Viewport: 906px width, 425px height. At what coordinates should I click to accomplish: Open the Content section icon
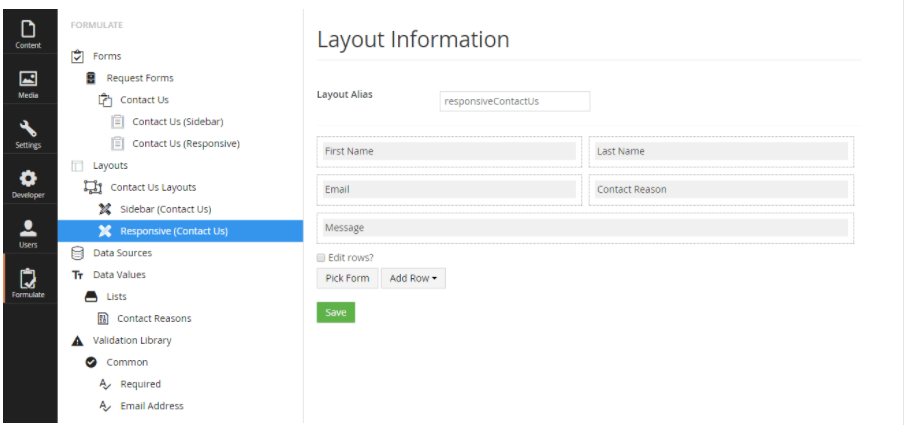(x=28, y=28)
